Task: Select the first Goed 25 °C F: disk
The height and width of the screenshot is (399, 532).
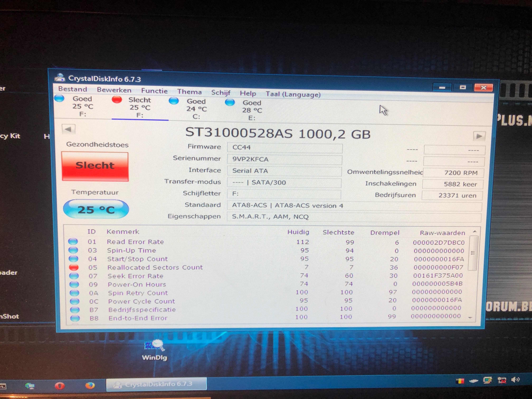Action: click(x=82, y=106)
